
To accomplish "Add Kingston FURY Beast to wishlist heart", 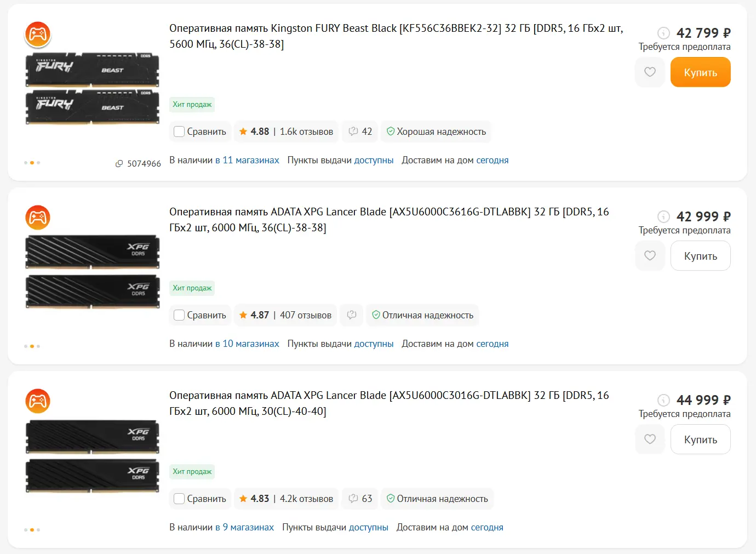I will pos(650,72).
